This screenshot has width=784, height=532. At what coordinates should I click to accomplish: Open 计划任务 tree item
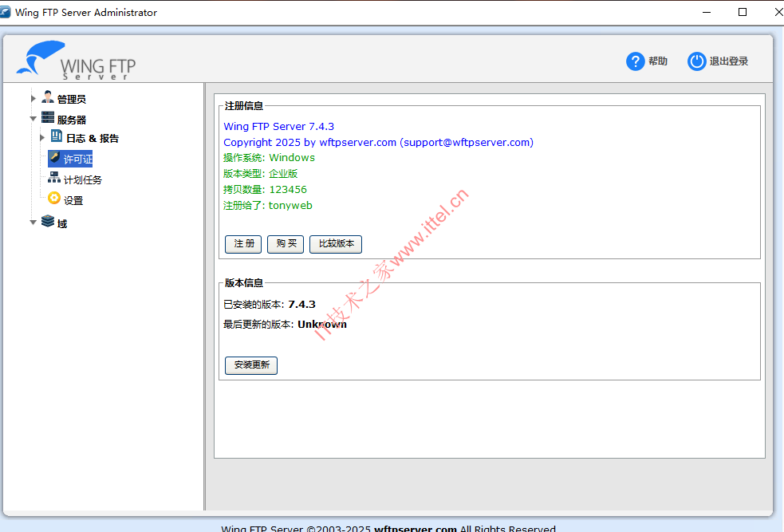(x=82, y=180)
